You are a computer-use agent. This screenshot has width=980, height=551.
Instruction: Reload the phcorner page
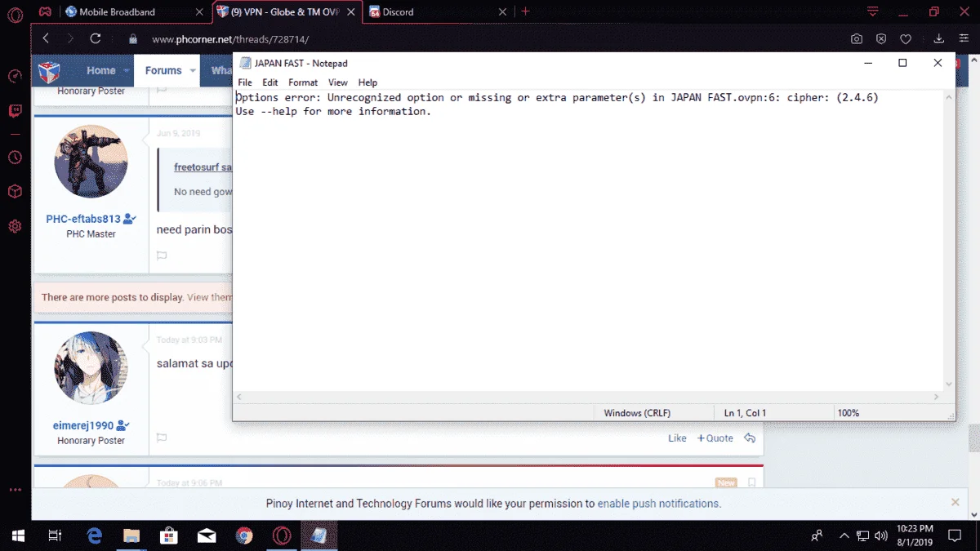pyautogui.click(x=96, y=38)
